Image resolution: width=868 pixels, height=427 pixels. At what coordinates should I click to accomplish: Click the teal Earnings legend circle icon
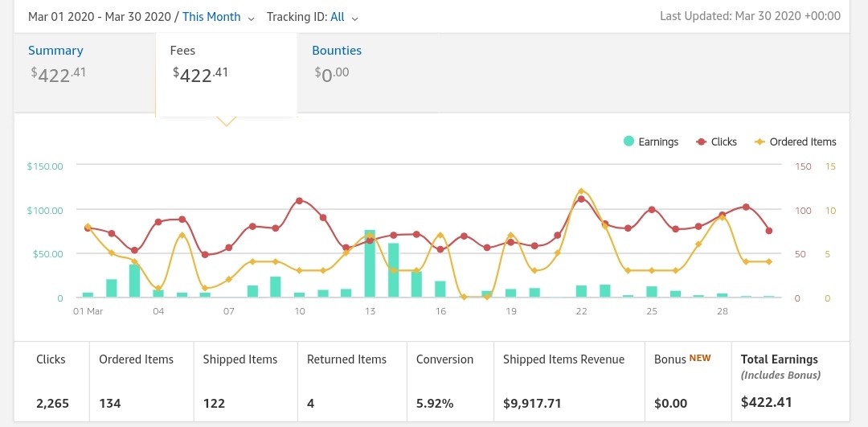click(628, 142)
